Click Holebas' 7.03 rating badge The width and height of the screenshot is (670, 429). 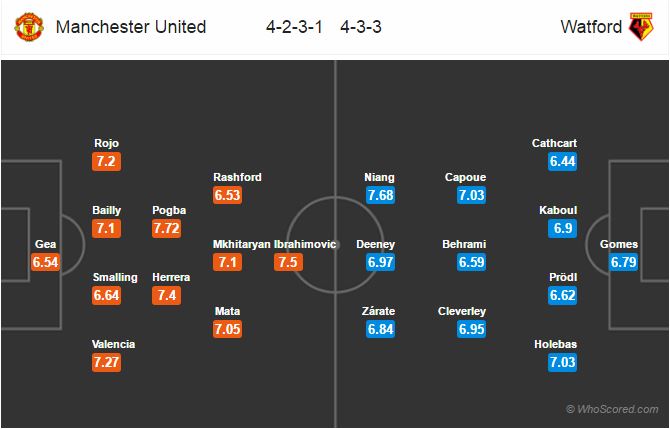point(563,362)
